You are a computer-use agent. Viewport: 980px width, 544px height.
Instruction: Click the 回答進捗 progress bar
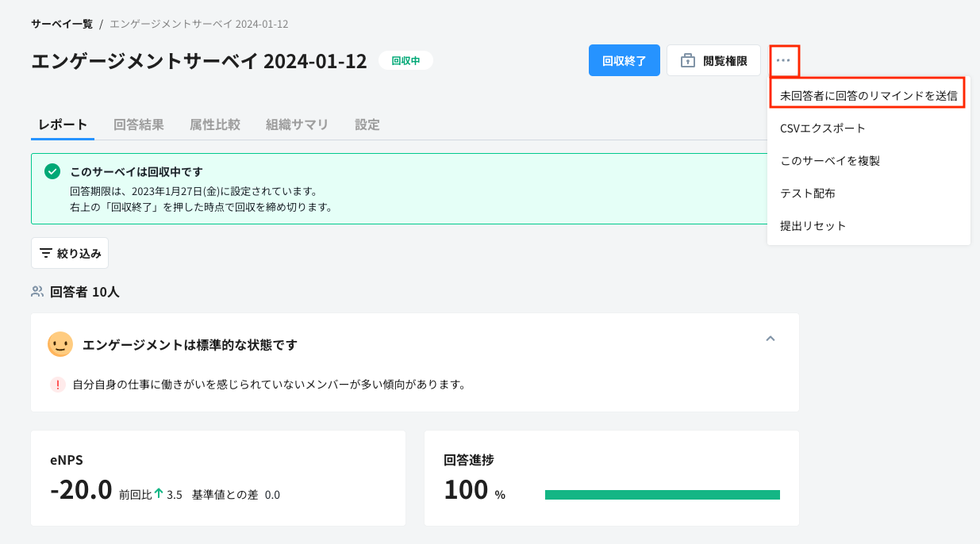662,493
